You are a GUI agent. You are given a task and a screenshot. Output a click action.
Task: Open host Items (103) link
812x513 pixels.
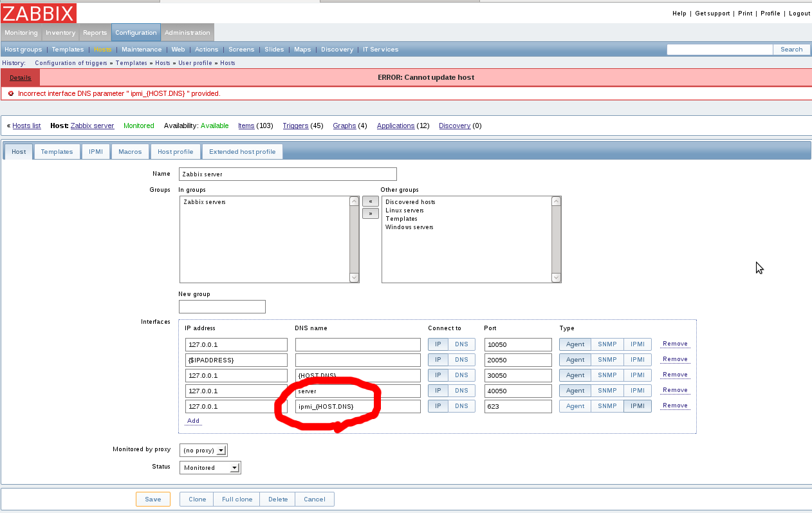coord(246,126)
